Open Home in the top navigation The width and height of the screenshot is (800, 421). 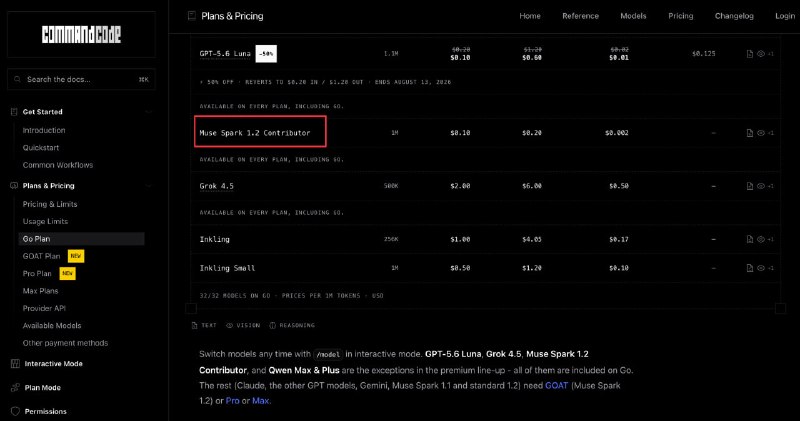click(x=530, y=16)
